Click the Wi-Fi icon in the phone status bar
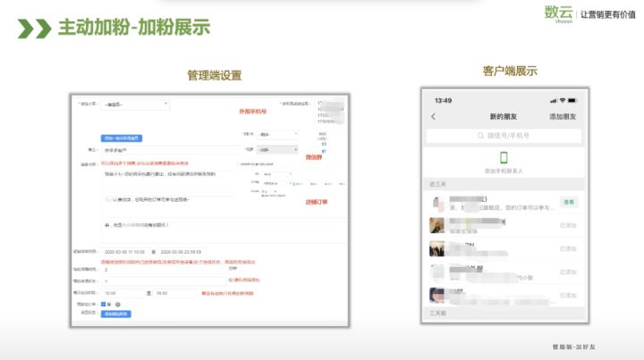The width and height of the screenshot is (644, 360). click(x=563, y=100)
